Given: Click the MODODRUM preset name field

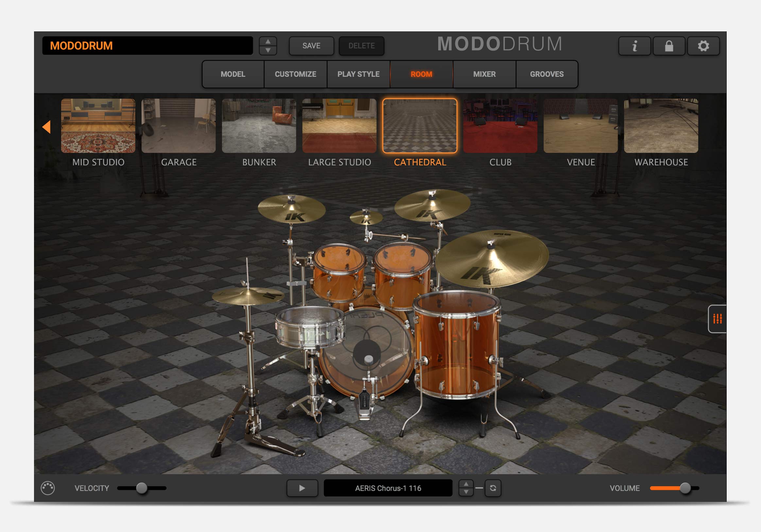Looking at the screenshot, I should (147, 46).
